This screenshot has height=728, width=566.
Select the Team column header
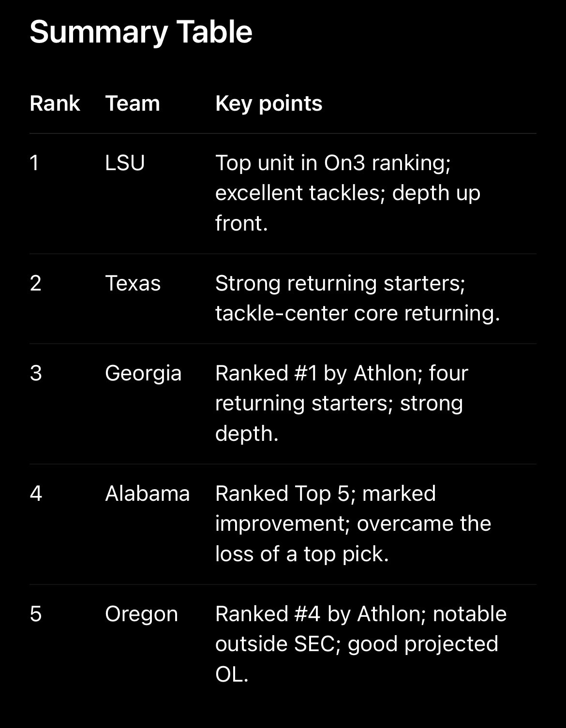(132, 103)
